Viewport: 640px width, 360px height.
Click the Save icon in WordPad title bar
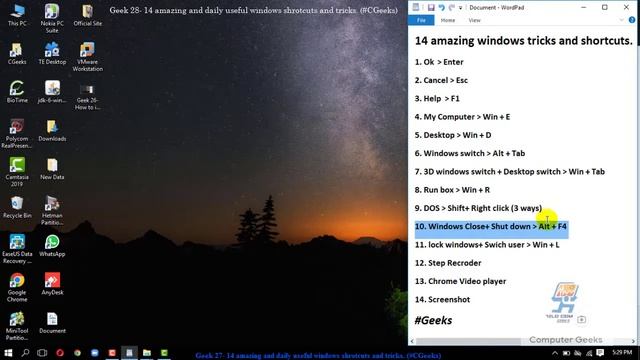pos(431,7)
